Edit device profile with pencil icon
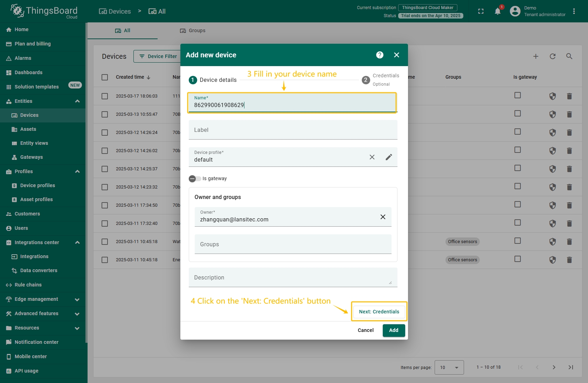Image resolution: width=588 pixels, height=383 pixels. [389, 157]
